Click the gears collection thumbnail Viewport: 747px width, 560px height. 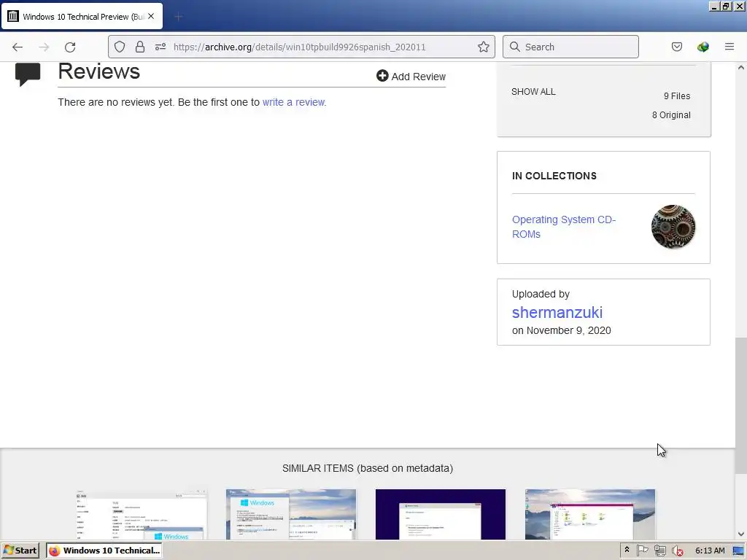673,227
